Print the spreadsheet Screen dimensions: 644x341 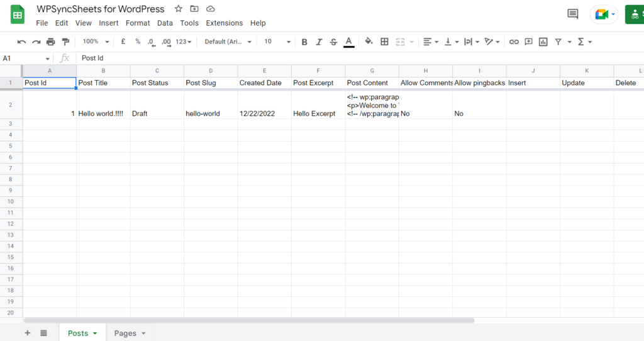pos(50,42)
